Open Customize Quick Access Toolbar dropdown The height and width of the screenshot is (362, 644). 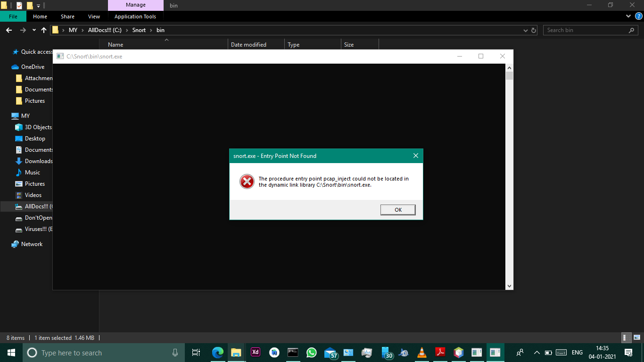pyautogui.click(x=39, y=6)
